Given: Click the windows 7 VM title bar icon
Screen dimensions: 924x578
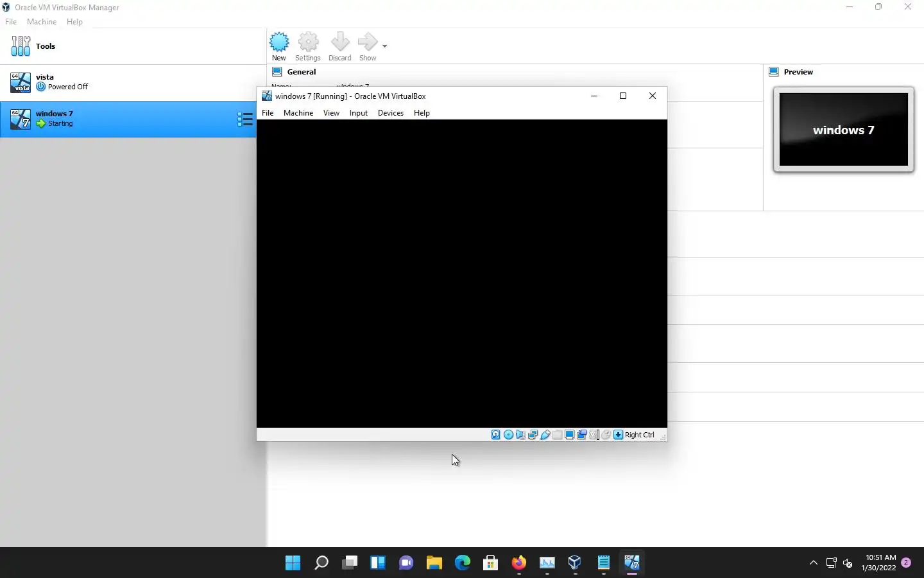Looking at the screenshot, I should 267,96.
